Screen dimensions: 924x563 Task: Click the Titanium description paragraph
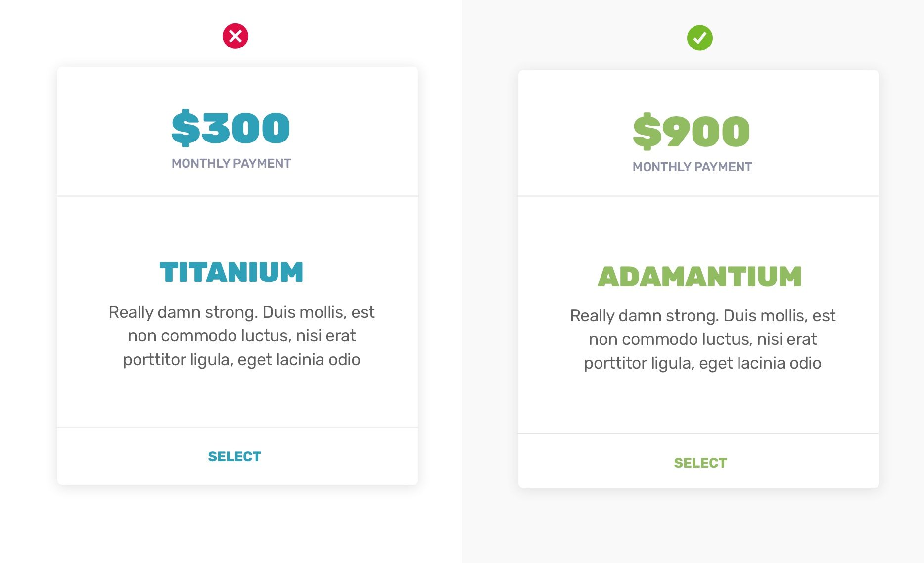(x=241, y=335)
